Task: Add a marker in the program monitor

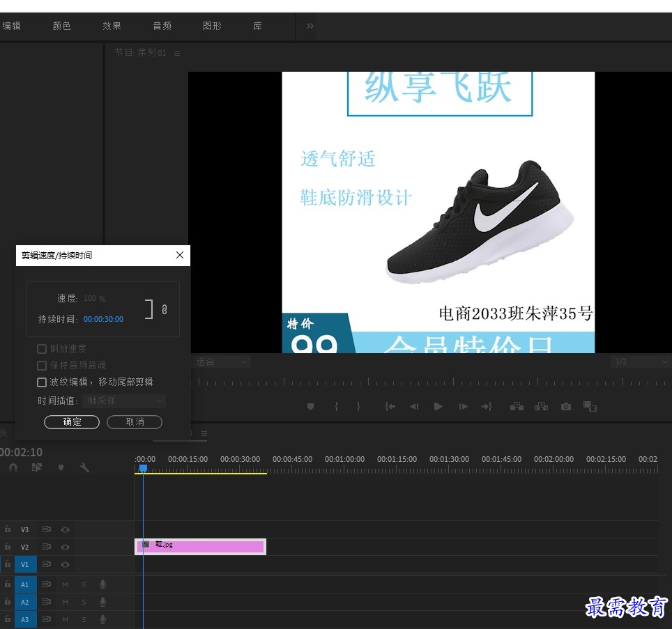Action: (x=311, y=406)
